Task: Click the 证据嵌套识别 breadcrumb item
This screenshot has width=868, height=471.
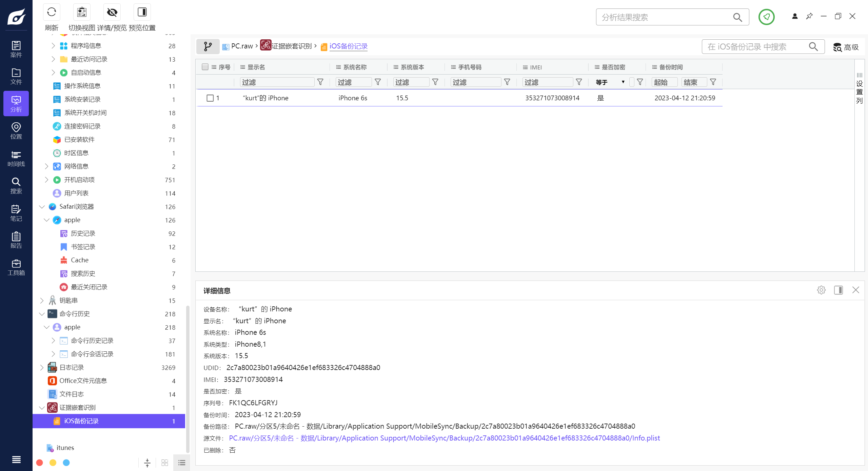Action: click(291, 46)
